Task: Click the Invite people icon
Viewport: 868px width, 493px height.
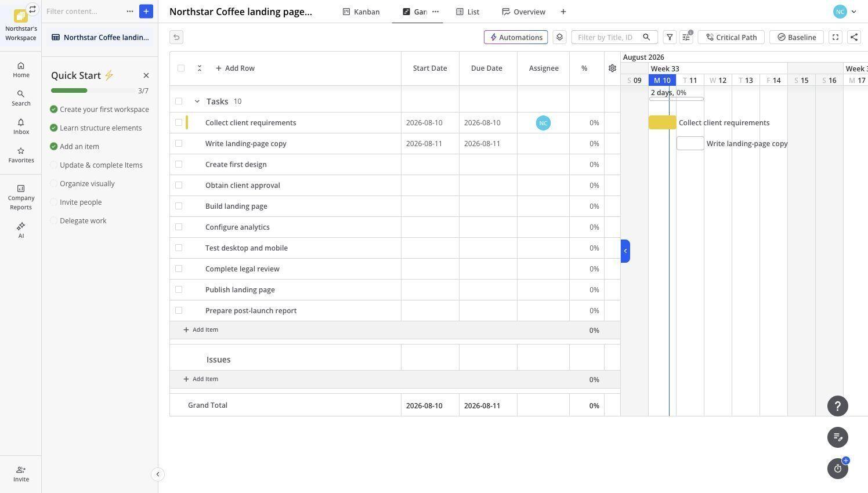Action: tap(21, 470)
